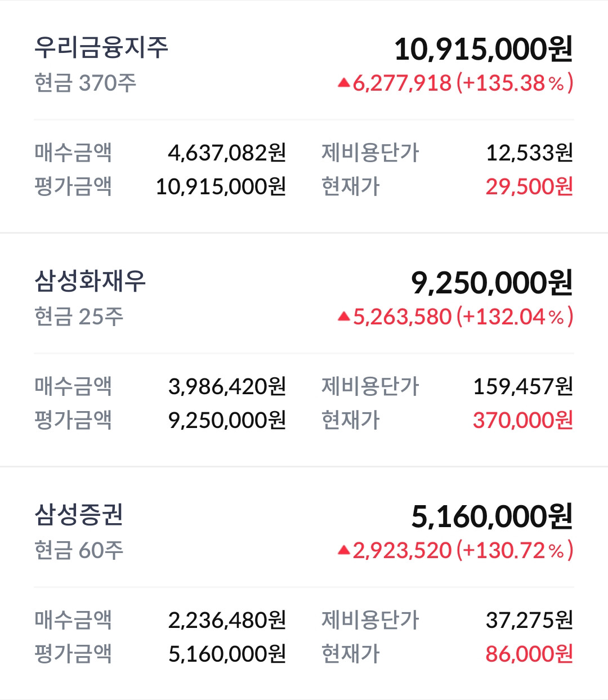Open the 삼성화재우 stock name
The height and width of the screenshot is (700, 608).
click(90, 281)
